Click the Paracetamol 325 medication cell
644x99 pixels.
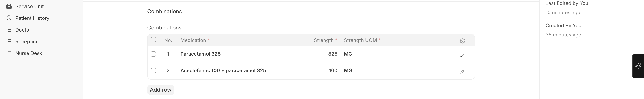(200, 54)
